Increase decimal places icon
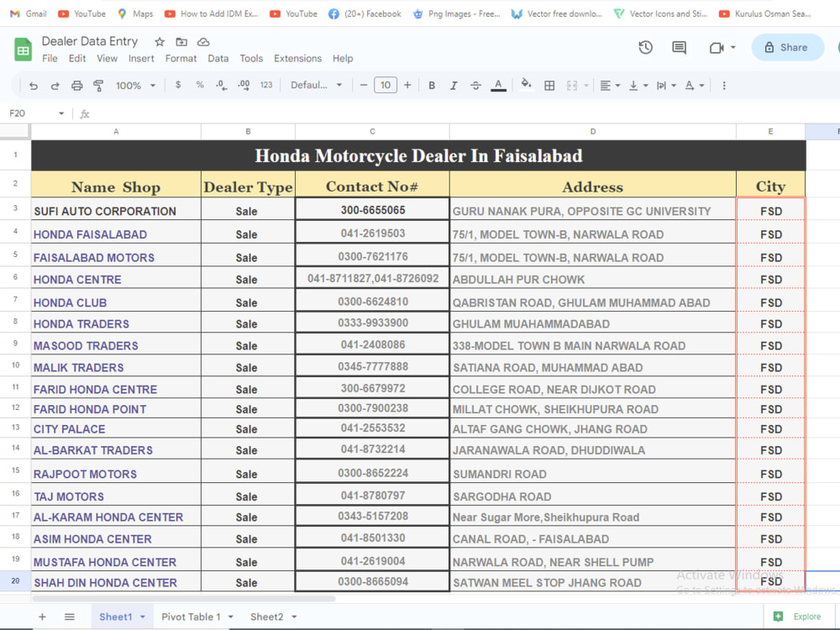Screen dimensions: 840x630 pos(244,85)
